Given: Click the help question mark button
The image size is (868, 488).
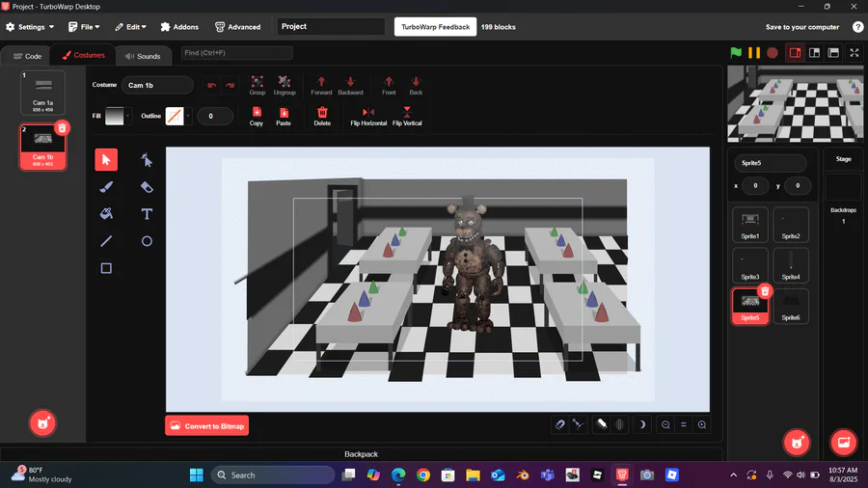Looking at the screenshot, I should click(x=857, y=27).
